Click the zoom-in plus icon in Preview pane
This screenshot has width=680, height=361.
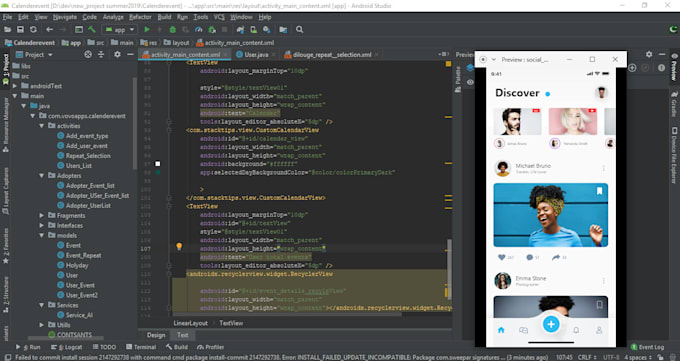point(632,68)
